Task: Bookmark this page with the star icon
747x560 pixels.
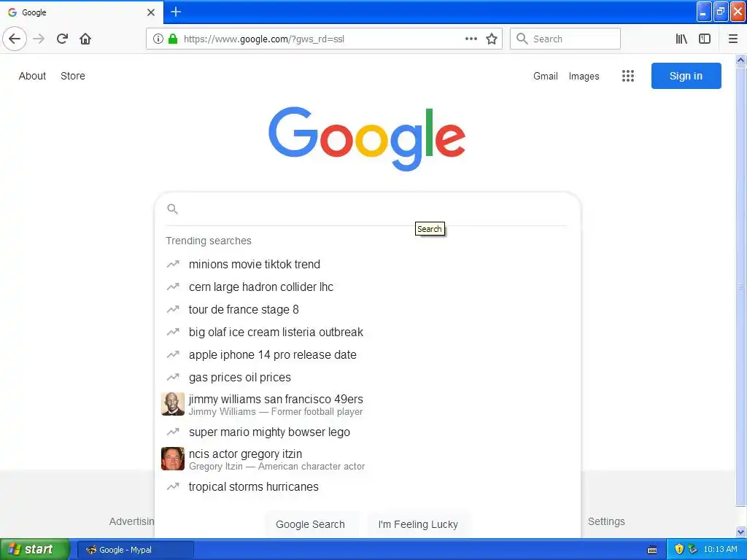Action: click(492, 39)
